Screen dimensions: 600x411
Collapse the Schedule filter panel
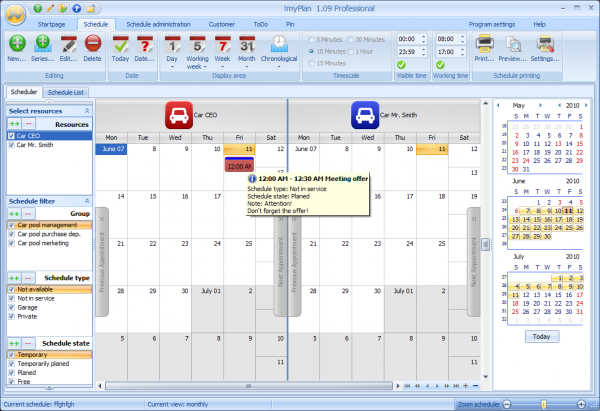87,201
